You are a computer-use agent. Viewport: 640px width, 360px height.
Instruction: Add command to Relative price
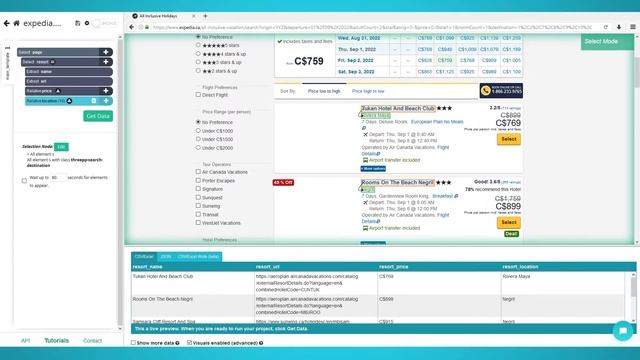pyautogui.click(x=106, y=91)
